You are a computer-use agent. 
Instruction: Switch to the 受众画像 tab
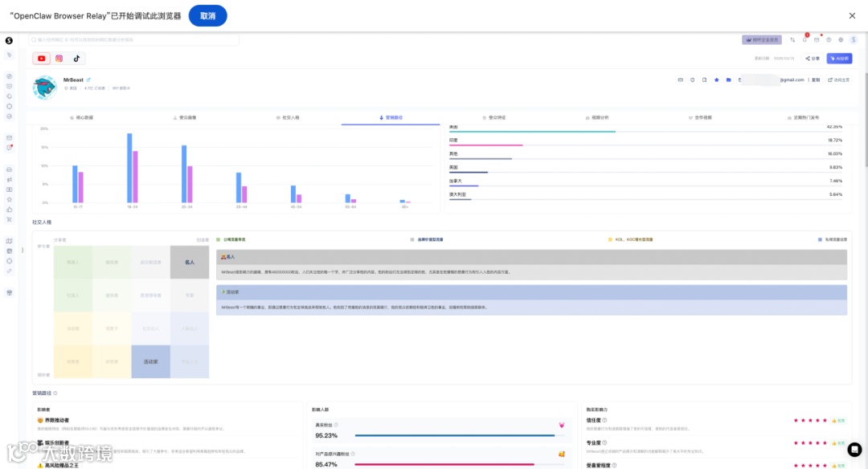point(185,117)
